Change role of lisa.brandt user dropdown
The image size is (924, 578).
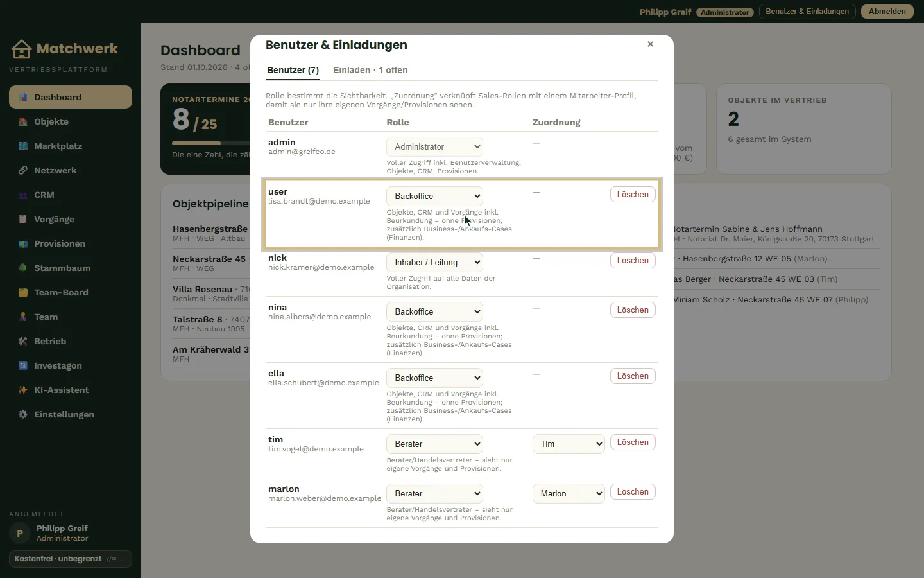[434, 196]
